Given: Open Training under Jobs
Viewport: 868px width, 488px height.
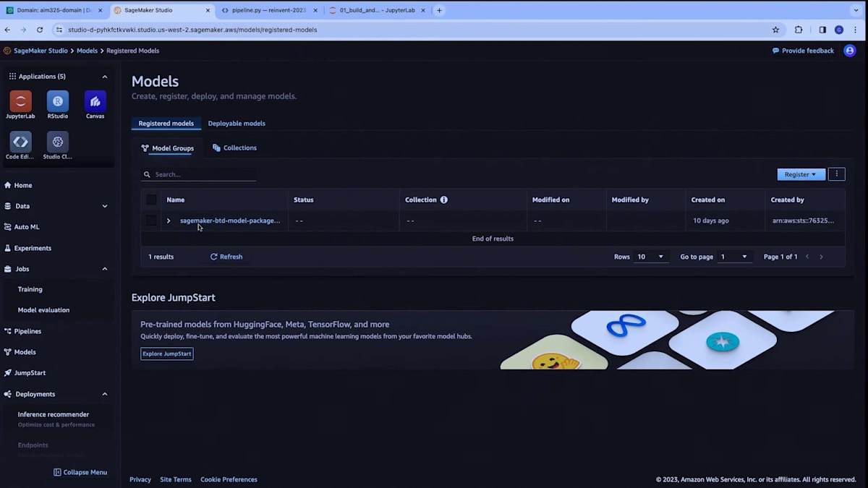Looking at the screenshot, I should tap(30, 289).
